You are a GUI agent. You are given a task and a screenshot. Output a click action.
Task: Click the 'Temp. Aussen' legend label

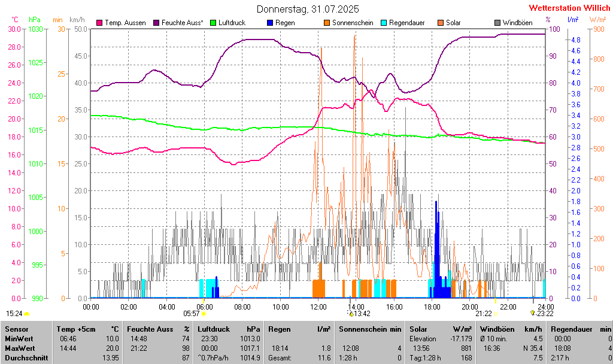click(x=125, y=23)
